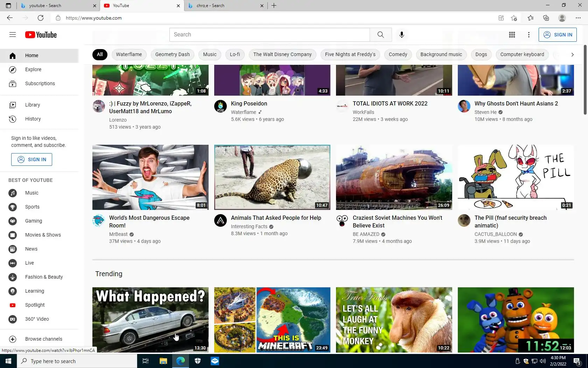The image size is (588, 368).
Task: Switch to 'chro,e - Search' browser tab
Action: [225, 6]
